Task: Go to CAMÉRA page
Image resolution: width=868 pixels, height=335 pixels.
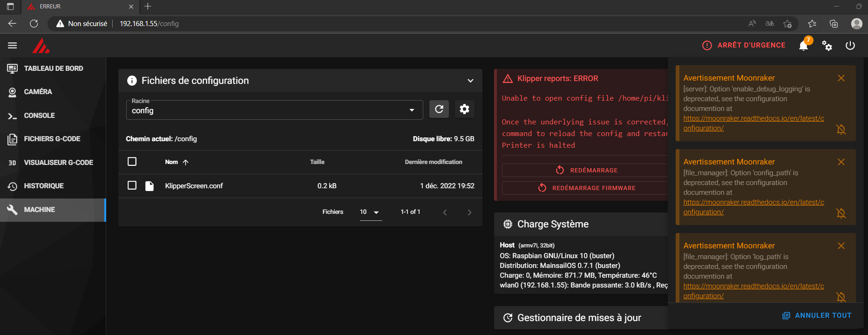Action: coord(53,92)
